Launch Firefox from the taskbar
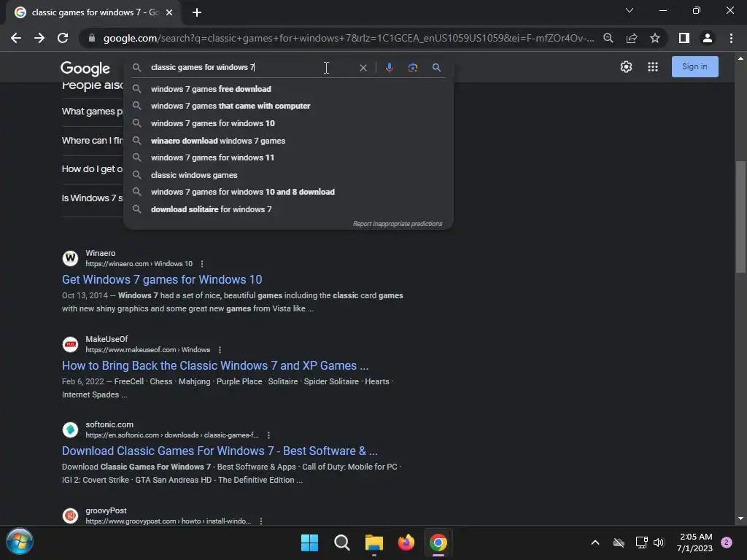The width and height of the screenshot is (747, 560). click(x=406, y=542)
